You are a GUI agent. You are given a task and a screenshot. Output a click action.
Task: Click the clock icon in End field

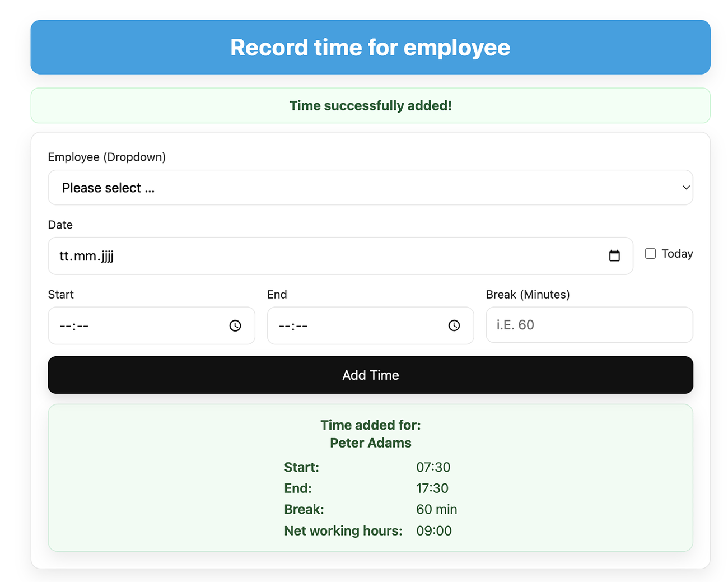(454, 325)
